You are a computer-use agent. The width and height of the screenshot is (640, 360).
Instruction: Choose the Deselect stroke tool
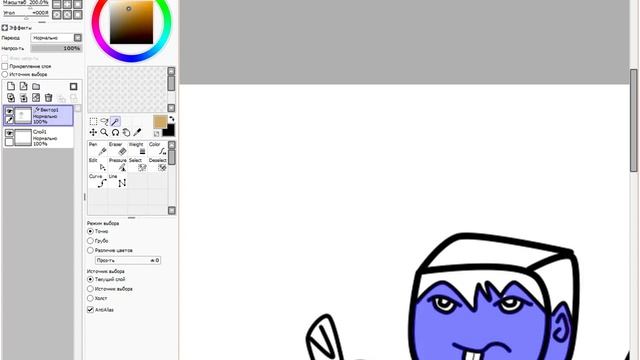point(158,165)
